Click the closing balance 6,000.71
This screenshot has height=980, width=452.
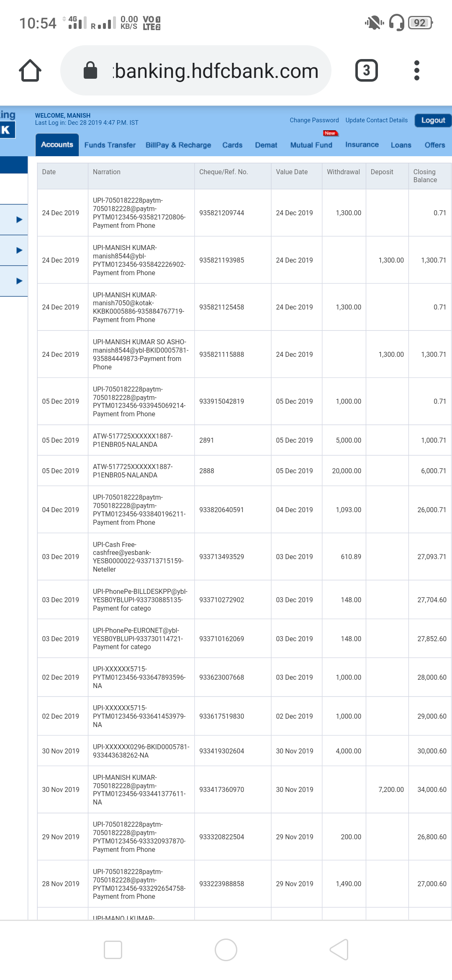[434, 471]
